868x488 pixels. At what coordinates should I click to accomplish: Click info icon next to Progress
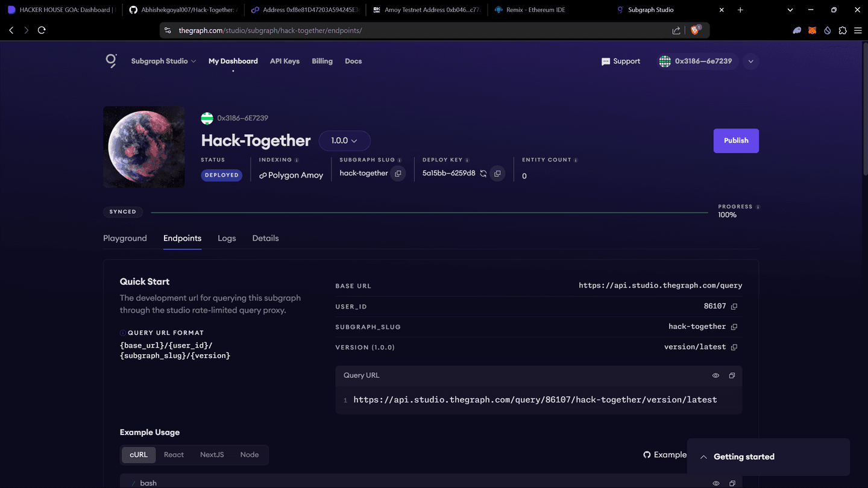click(x=758, y=207)
